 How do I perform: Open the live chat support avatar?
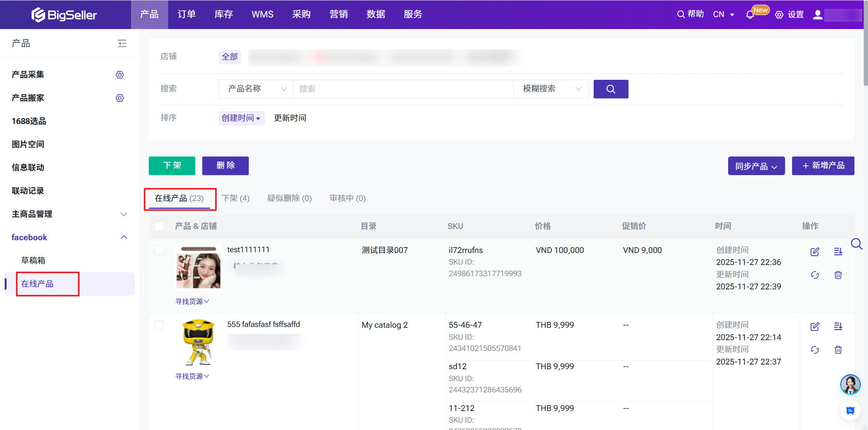[850, 384]
